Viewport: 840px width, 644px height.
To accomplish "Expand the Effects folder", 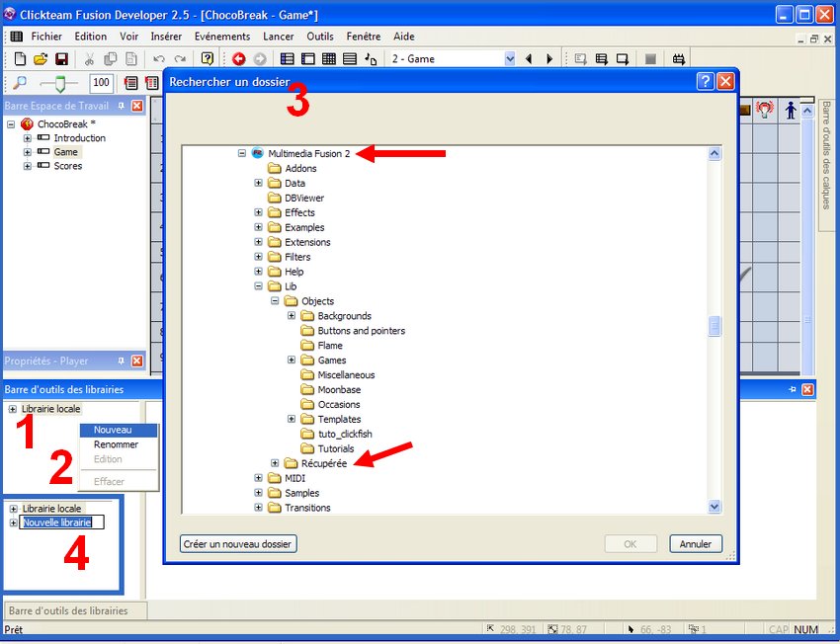I will coord(258,212).
